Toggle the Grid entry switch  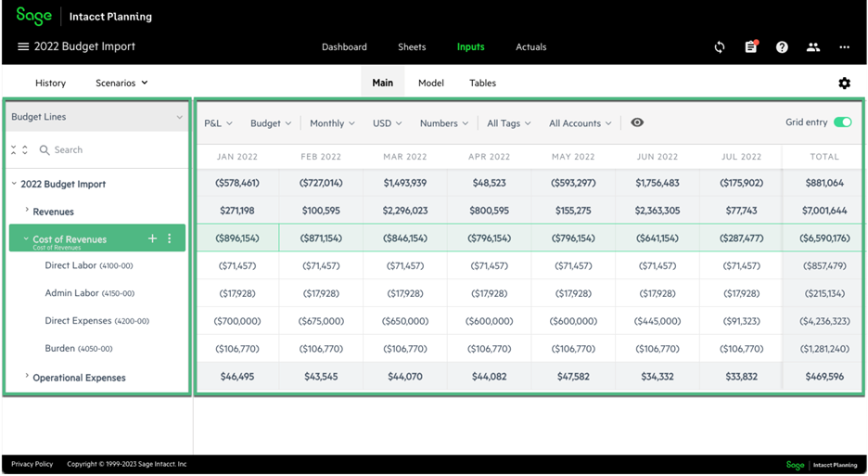843,122
